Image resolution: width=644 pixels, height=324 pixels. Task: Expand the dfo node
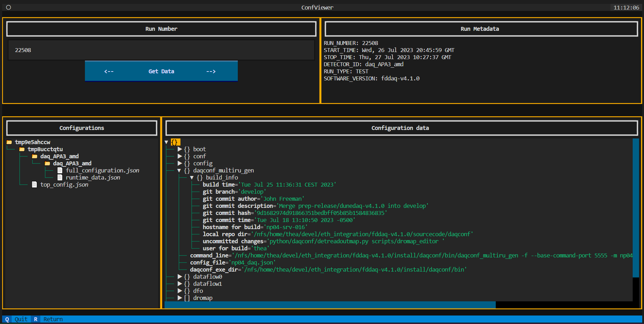coord(180,291)
